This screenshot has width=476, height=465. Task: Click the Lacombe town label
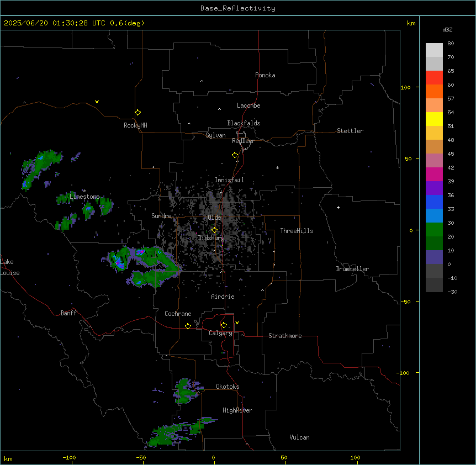[x=248, y=105]
